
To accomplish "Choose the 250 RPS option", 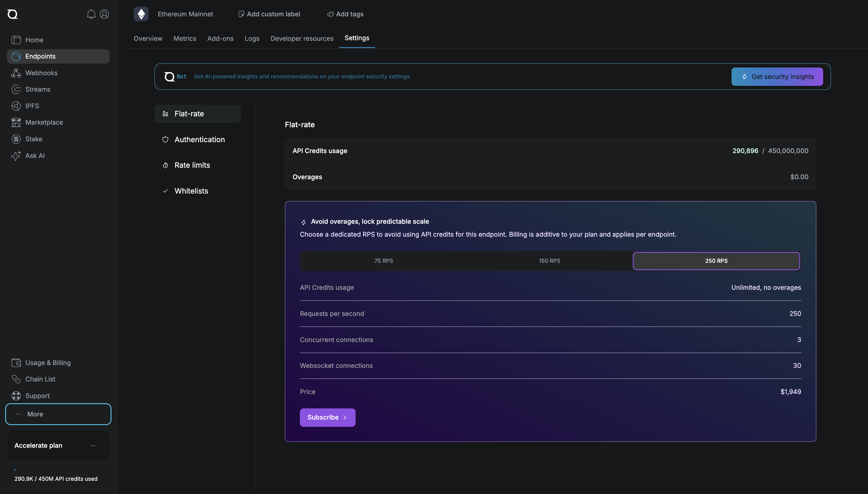I will pos(716,260).
